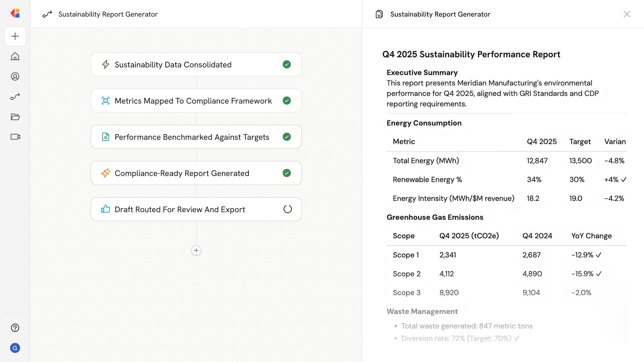Click the workflow title Sustainability Report Generator
644x362 pixels.
[x=108, y=14]
